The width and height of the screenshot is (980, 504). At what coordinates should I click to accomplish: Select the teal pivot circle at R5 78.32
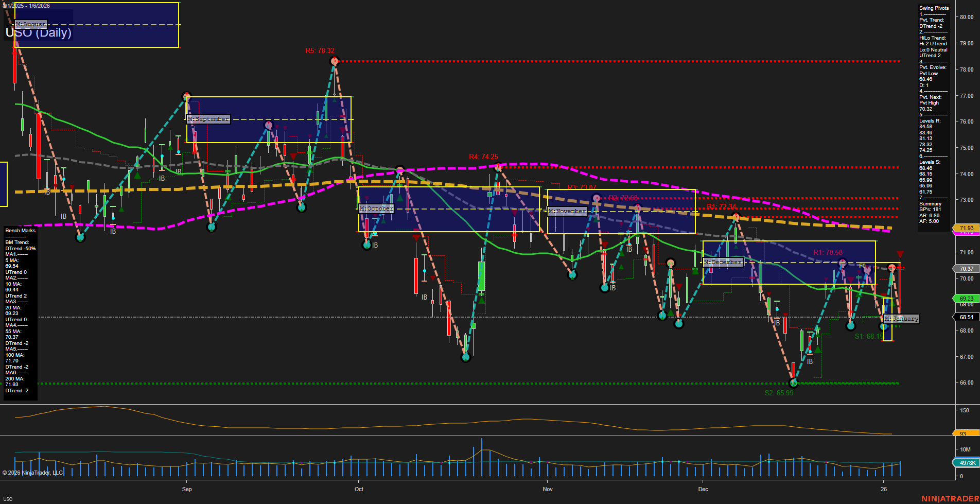tap(334, 61)
